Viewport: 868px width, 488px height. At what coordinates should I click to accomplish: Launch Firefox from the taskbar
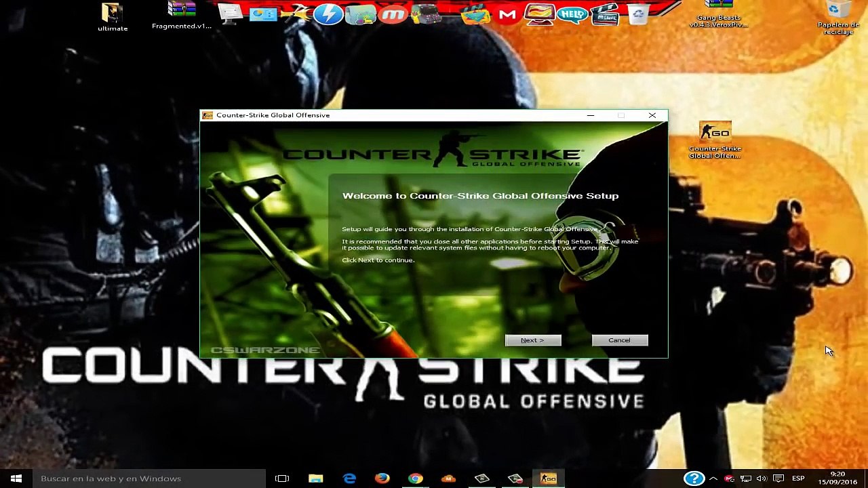pyautogui.click(x=382, y=479)
